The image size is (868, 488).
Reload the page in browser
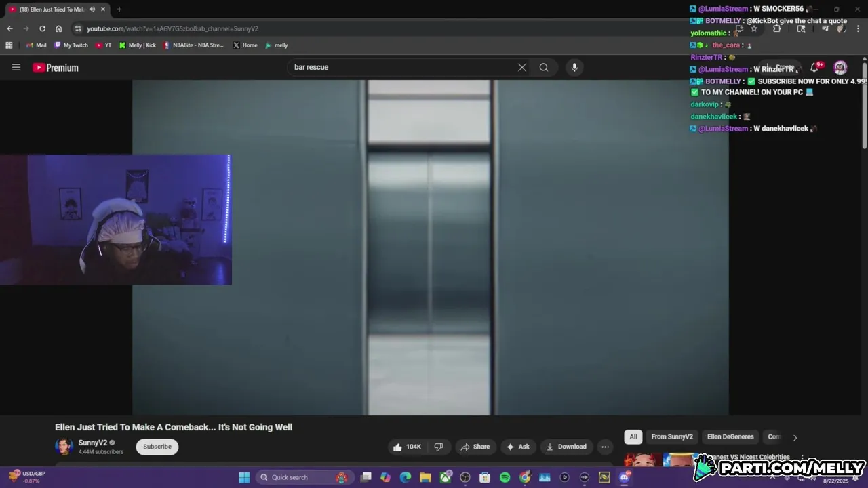(x=42, y=28)
